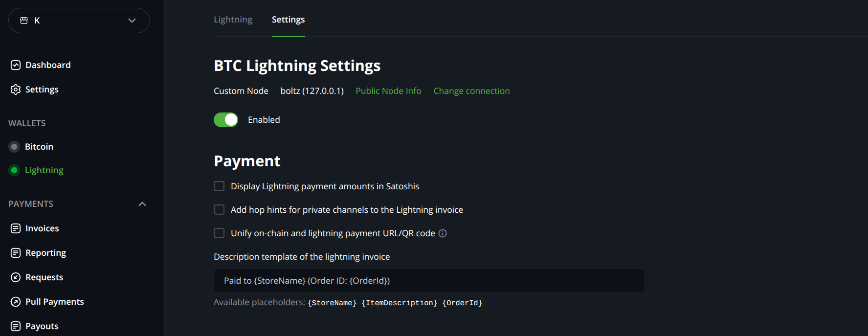Image resolution: width=868 pixels, height=336 pixels.
Task: Check Display Lightning payment amounts in Satoshis
Action: [219, 186]
